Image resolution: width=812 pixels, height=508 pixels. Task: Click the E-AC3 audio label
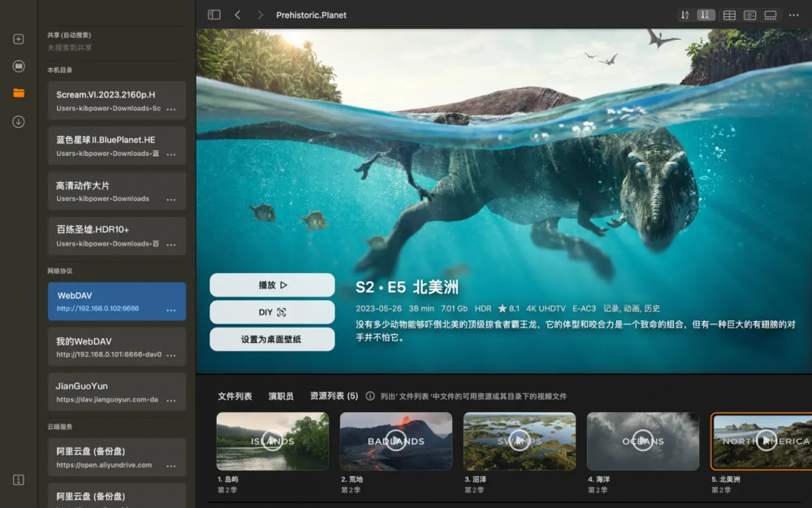coord(584,308)
